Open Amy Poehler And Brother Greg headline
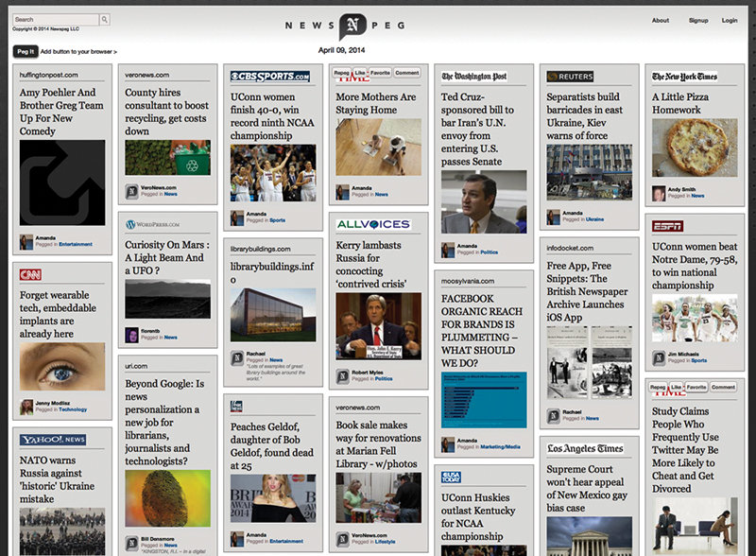 pos(61,112)
